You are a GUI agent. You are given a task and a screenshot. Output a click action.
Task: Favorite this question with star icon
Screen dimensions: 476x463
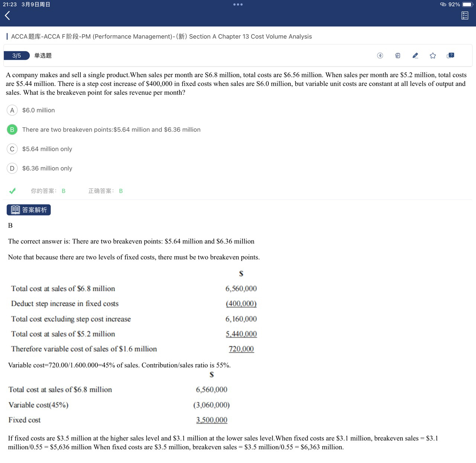point(433,56)
